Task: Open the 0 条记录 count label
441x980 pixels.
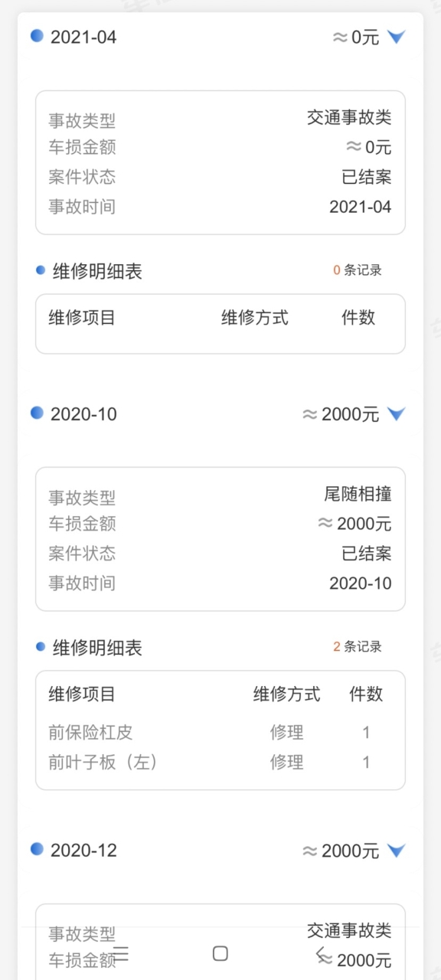Action: 358,269
